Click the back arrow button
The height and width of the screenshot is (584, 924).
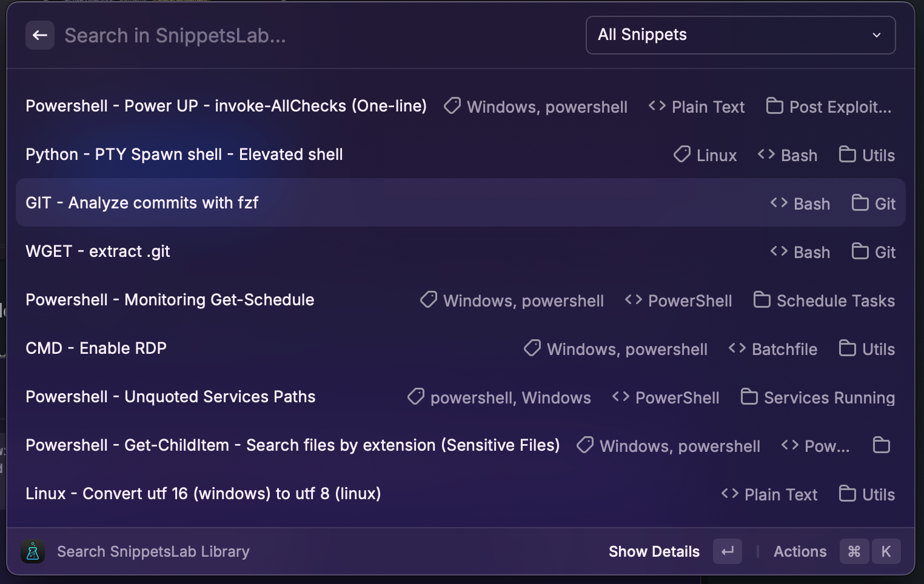40,35
